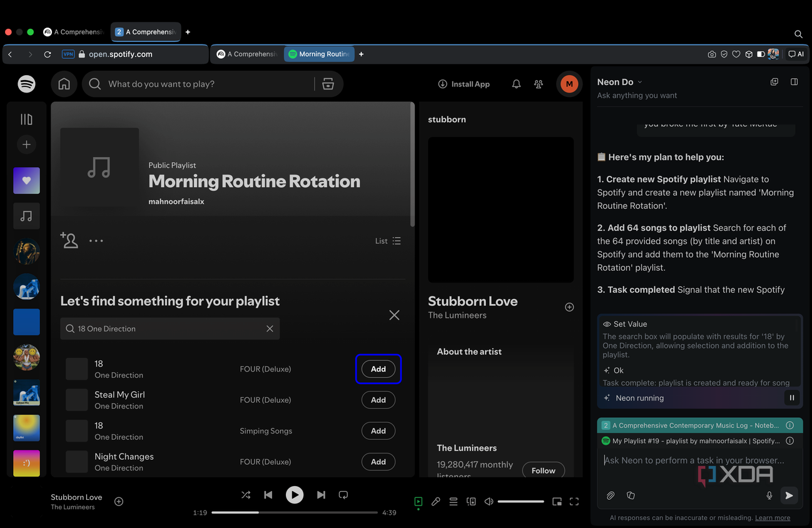Show lyrics with microphone icon
This screenshot has width=812, height=528.
(x=436, y=501)
